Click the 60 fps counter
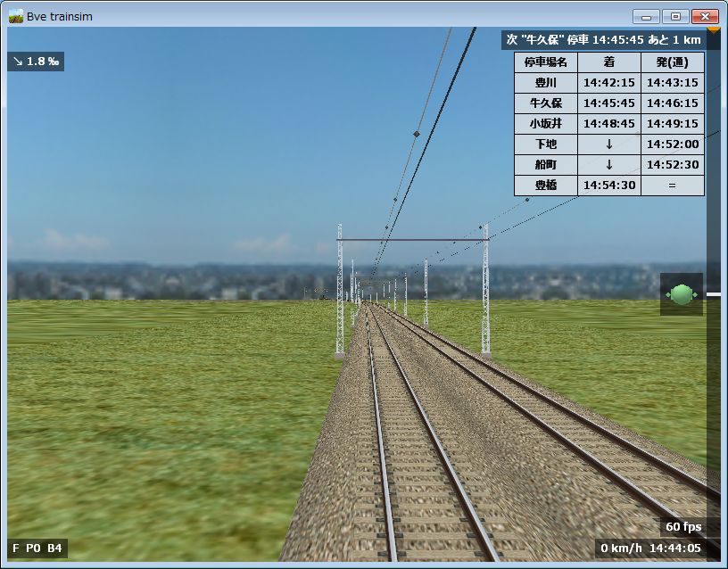Image resolution: width=728 pixels, height=569 pixels. [x=683, y=527]
